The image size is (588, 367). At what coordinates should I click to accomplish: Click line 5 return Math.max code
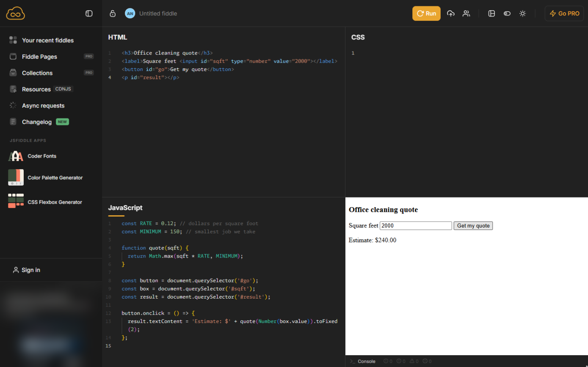185,256
